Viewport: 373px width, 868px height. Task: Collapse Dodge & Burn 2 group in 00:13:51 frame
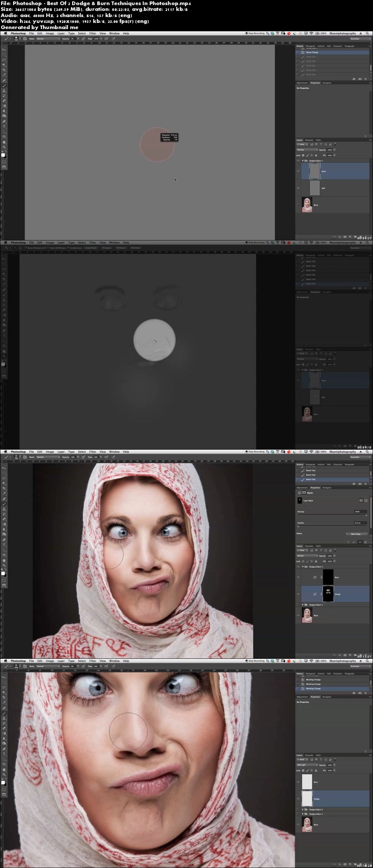point(303,567)
